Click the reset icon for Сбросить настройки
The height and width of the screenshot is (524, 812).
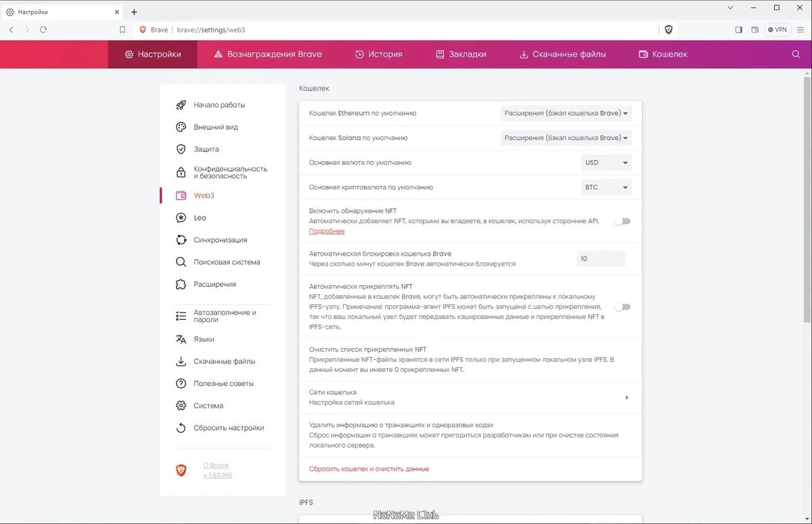(x=181, y=428)
